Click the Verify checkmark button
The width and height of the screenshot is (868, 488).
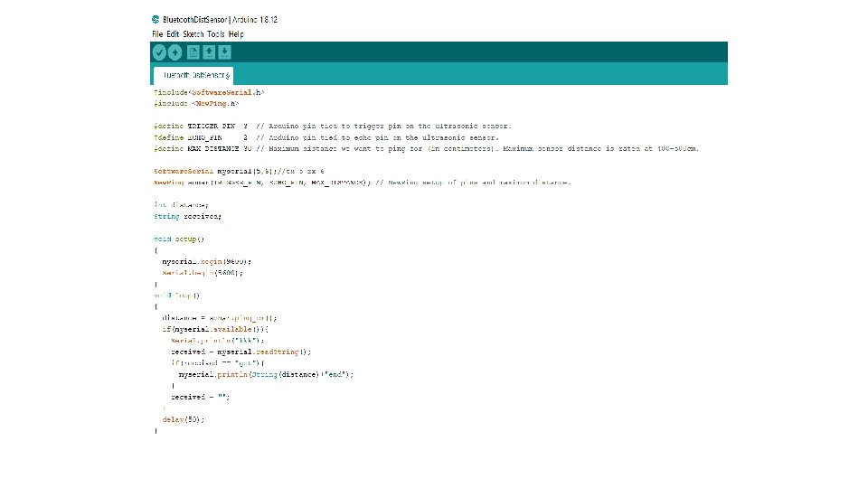(159, 52)
